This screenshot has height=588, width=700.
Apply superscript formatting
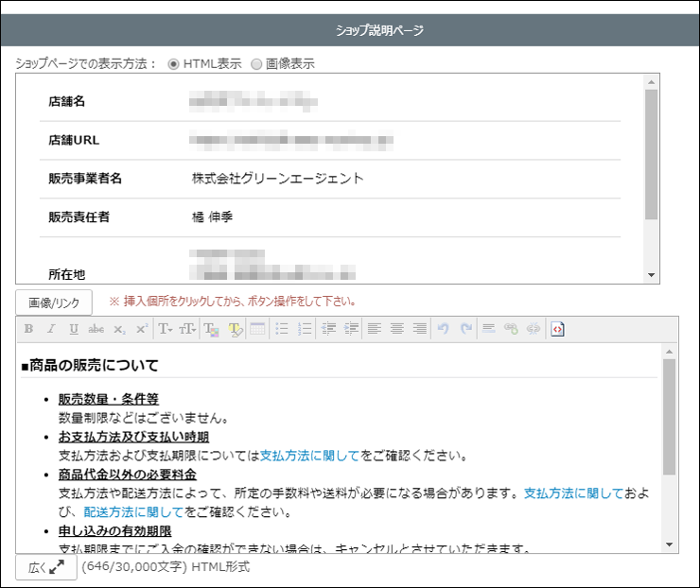142,329
